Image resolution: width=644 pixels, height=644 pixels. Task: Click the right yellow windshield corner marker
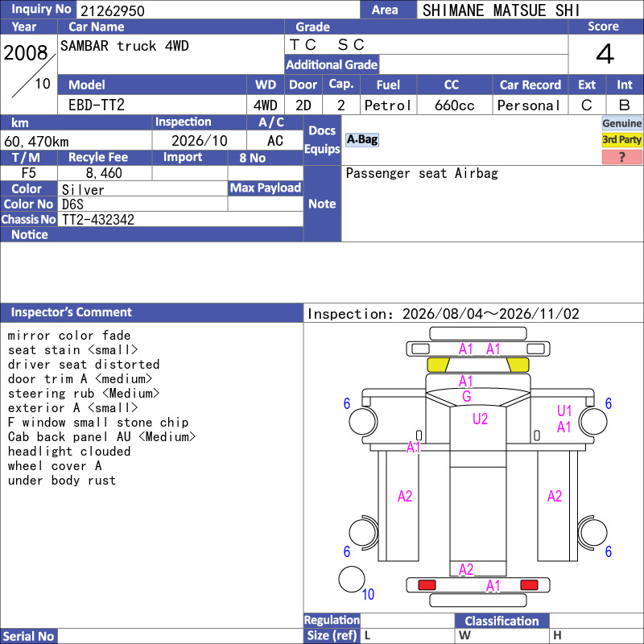coord(518,365)
